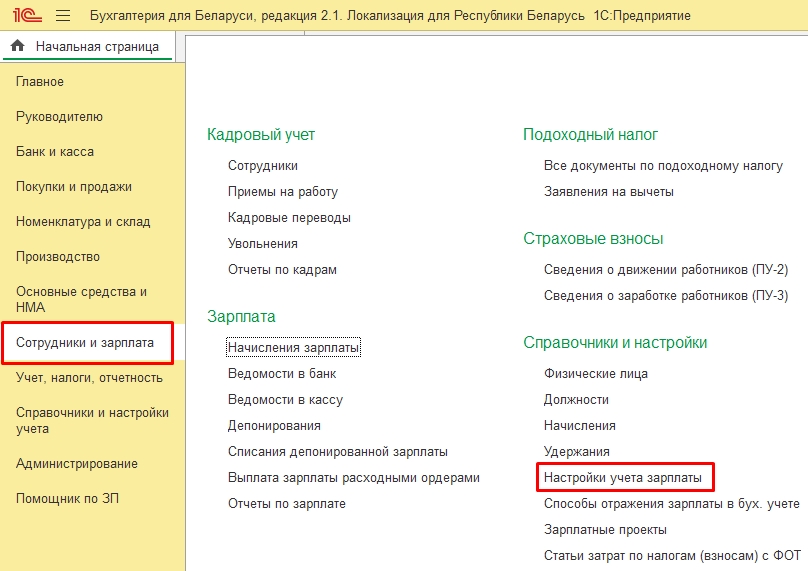
Task: Open Отчеты по зарплате
Action: pos(287,504)
